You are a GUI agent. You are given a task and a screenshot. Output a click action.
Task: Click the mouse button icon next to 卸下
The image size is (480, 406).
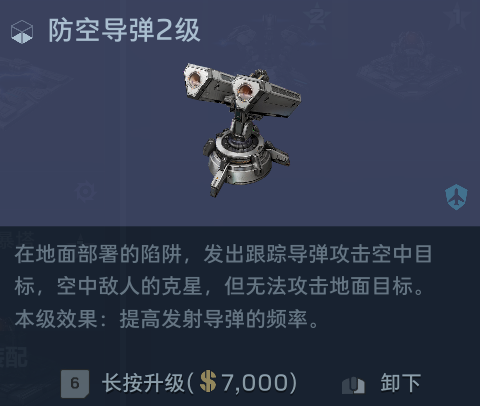[x=353, y=385]
